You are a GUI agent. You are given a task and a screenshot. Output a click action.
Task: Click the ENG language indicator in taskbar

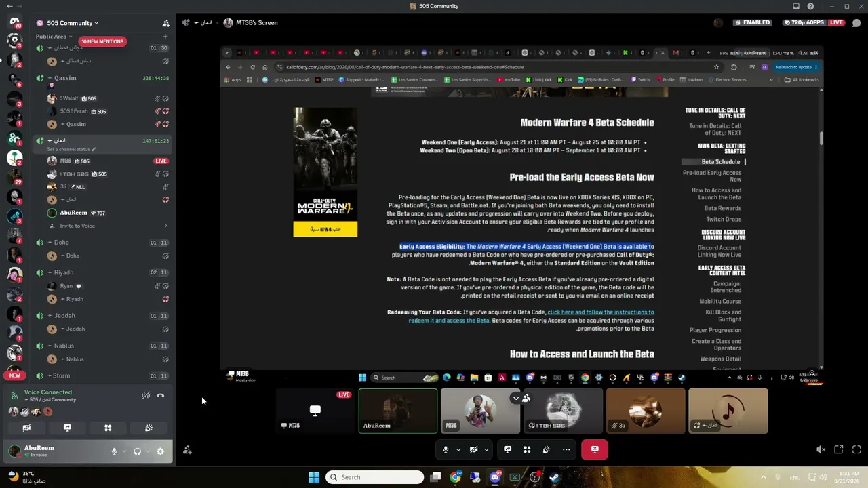[795, 477]
